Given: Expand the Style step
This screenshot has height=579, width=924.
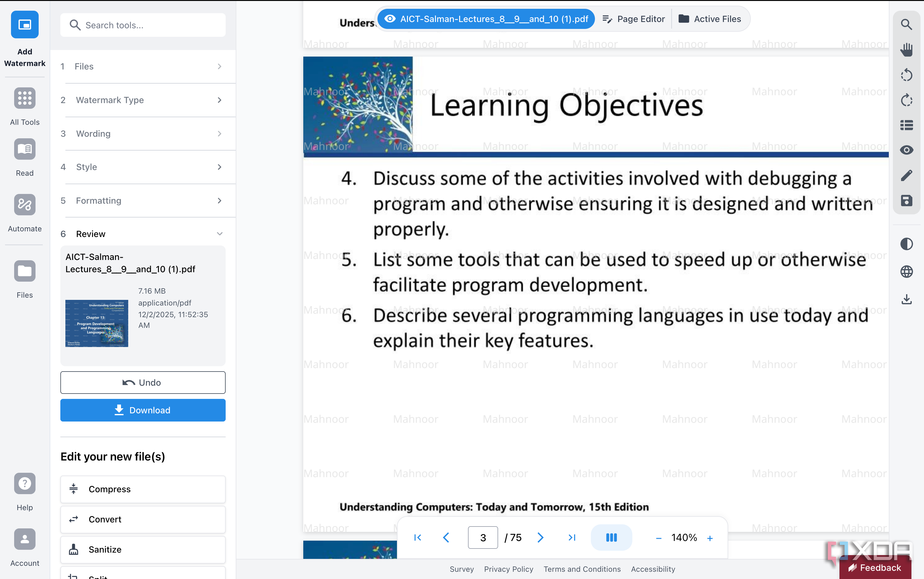Looking at the screenshot, I should (x=143, y=167).
